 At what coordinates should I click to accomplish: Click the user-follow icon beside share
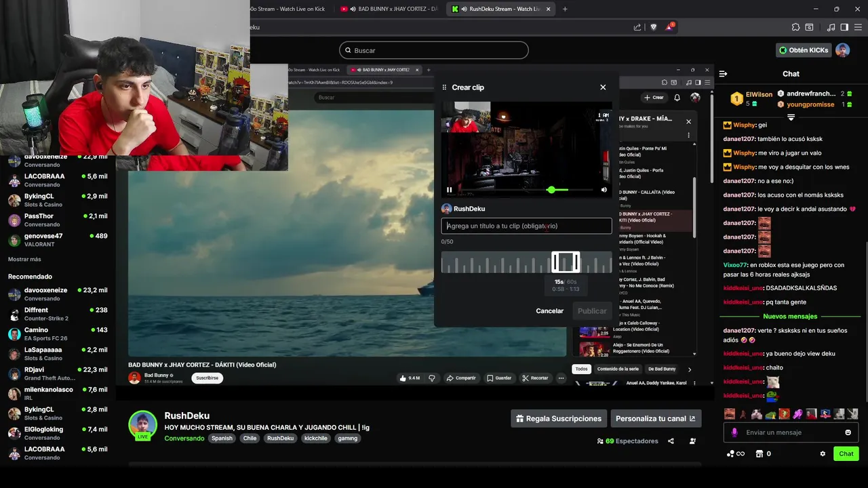click(692, 441)
